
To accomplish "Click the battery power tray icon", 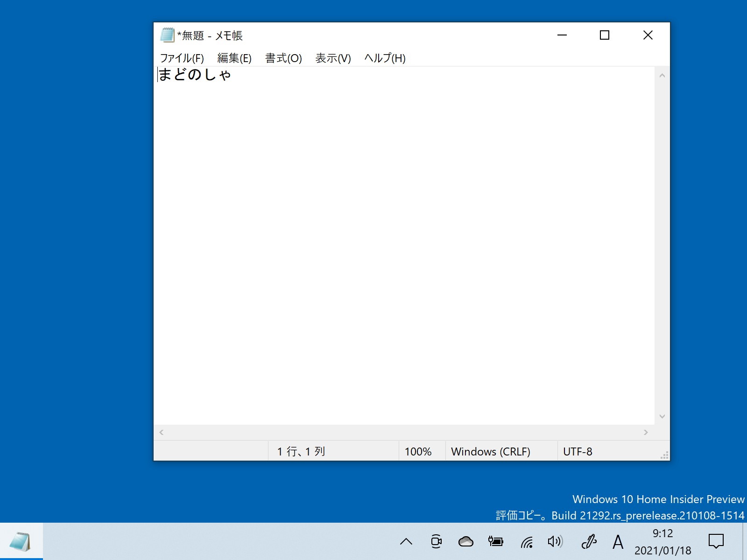I will (496, 541).
